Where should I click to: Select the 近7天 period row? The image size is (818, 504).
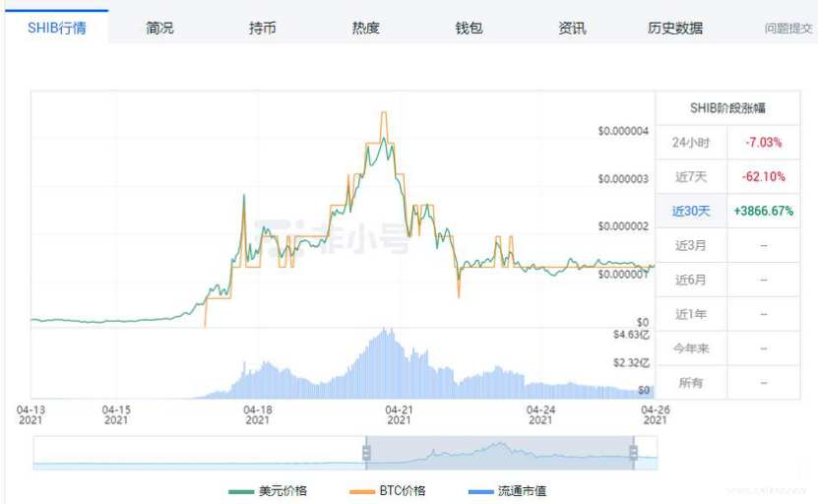point(690,176)
